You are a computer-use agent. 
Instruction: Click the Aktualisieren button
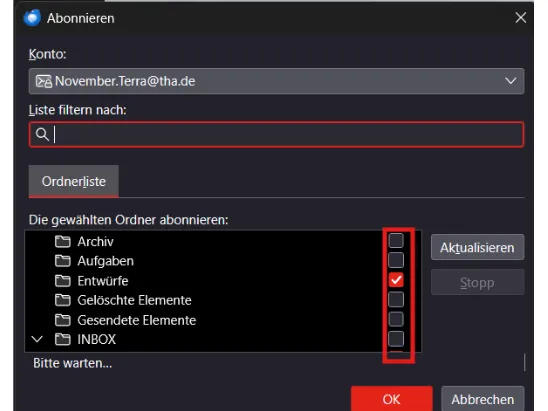pos(477,247)
